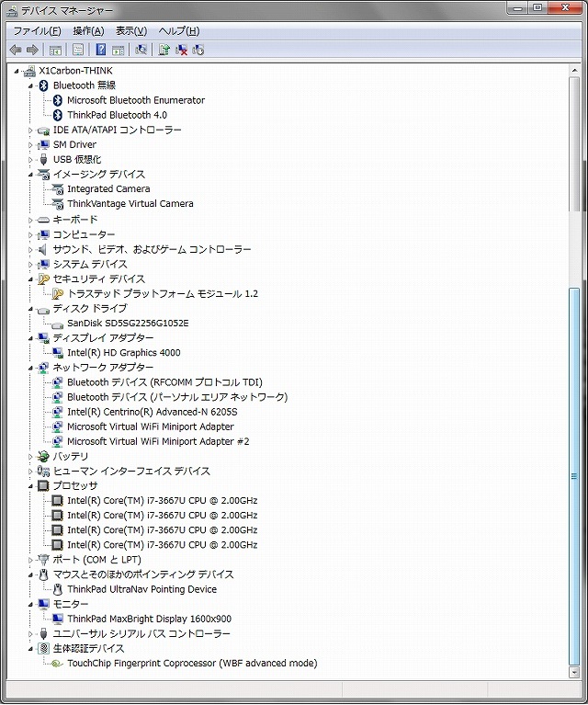Click the SanDisk disk drive icon
This screenshot has height=705, width=588.
click(x=58, y=324)
